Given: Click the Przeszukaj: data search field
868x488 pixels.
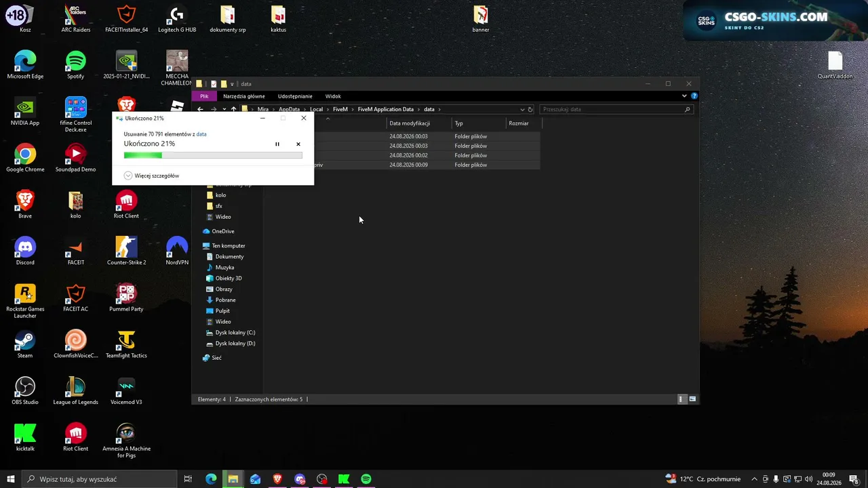Looking at the screenshot, I should (x=616, y=109).
